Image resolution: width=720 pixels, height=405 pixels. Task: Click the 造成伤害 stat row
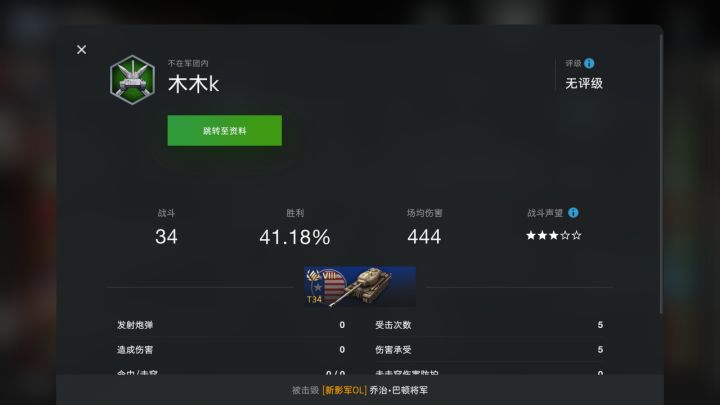pyautogui.click(x=231, y=349)
